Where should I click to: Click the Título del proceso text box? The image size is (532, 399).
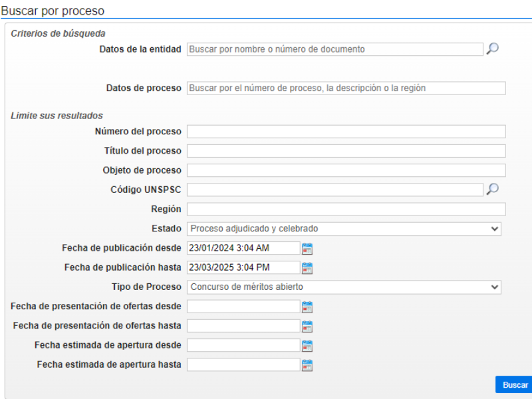coord(346,151)
